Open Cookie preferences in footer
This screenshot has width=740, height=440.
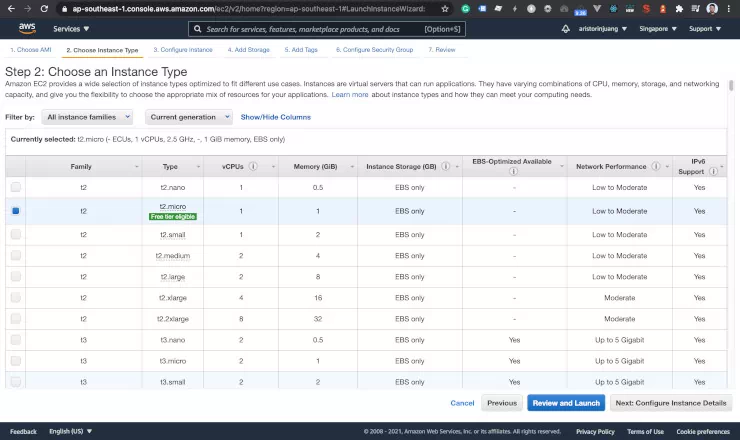(703, 432)
